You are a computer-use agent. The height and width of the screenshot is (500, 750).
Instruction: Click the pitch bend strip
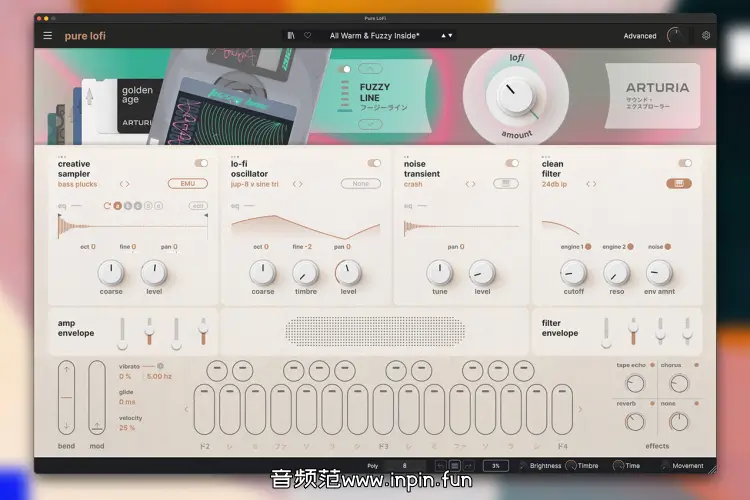point(66,398)
